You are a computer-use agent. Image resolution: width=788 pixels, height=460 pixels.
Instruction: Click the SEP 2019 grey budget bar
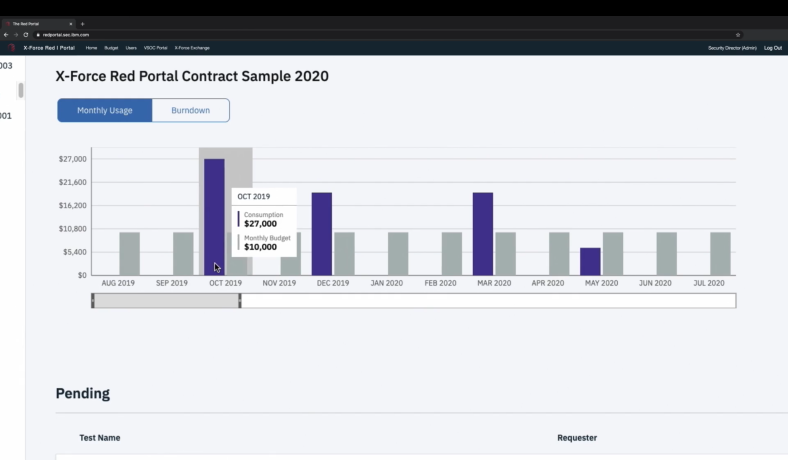(x=183, y=253)
